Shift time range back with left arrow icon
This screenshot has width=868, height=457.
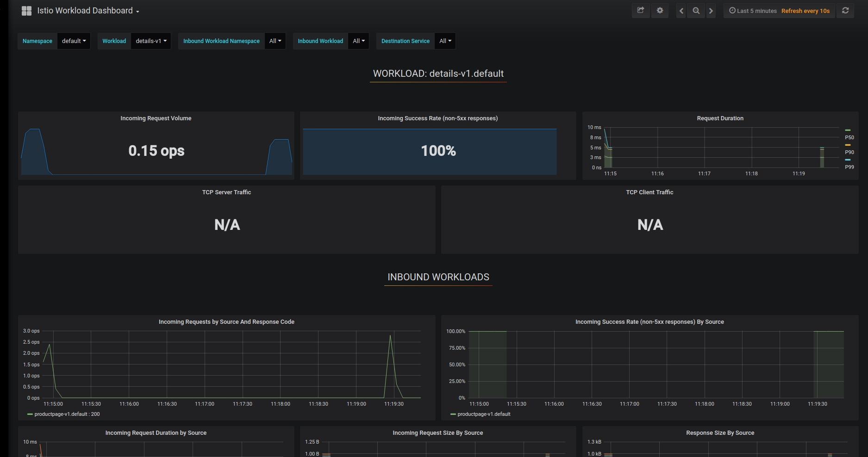pyautogui.click(x=681, y=10)
